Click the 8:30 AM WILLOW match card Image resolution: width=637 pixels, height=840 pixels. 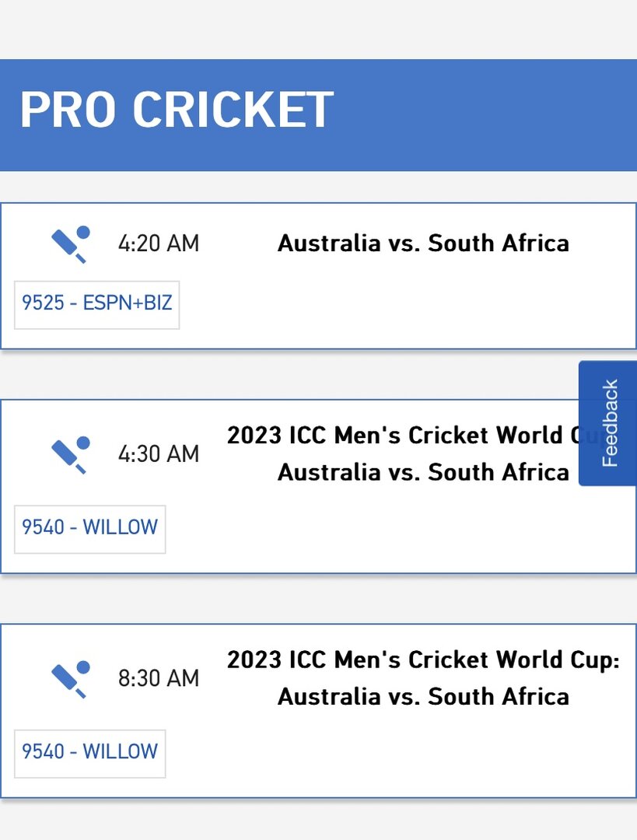coord(318,711)
